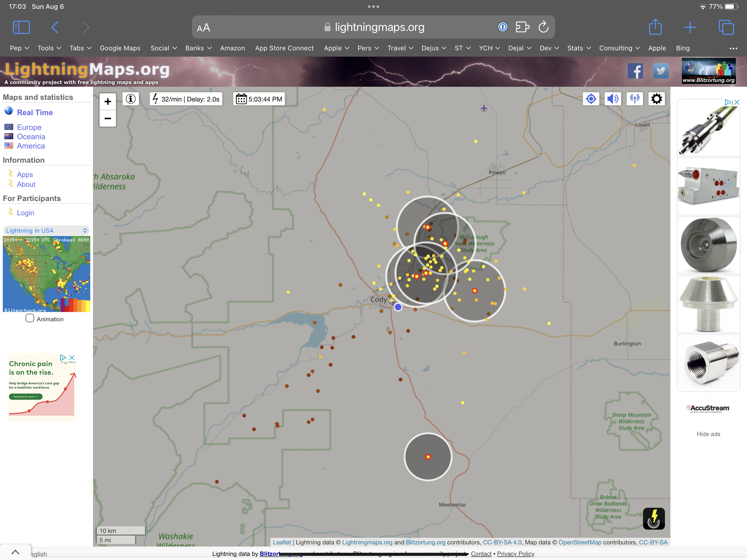The image size is (747, 560).
Task: Open the Bing bookmark
Action: coord(682,48)
